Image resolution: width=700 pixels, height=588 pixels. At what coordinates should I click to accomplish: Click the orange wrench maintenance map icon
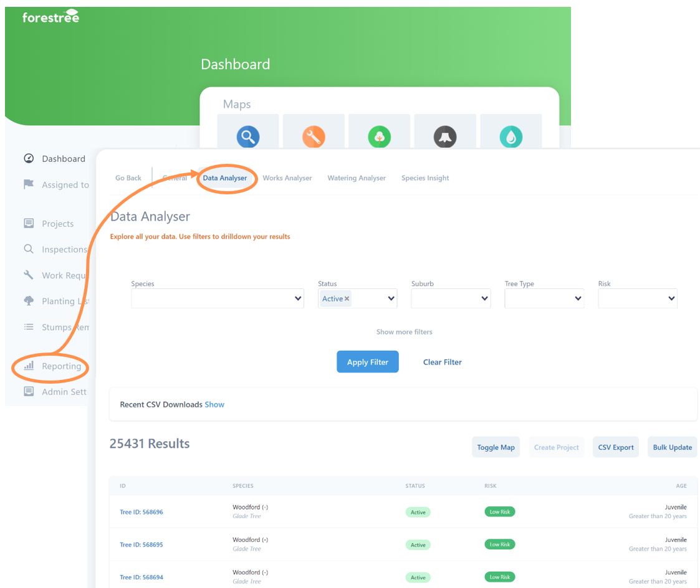(314, 136)
